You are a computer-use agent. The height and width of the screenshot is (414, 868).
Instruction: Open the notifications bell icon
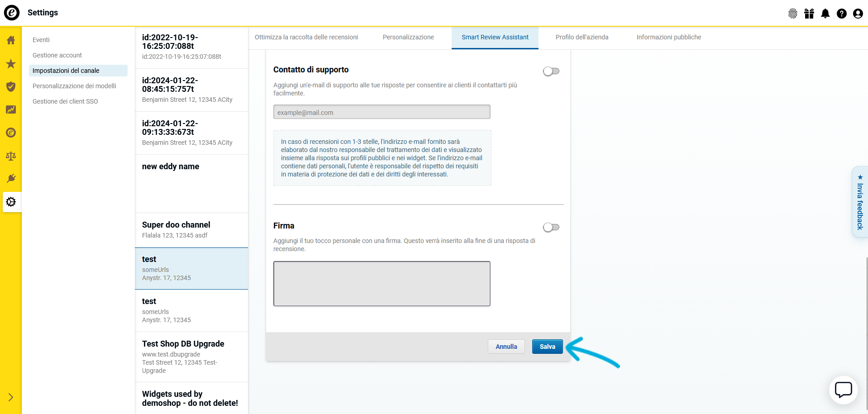click(x=825, y=14)
